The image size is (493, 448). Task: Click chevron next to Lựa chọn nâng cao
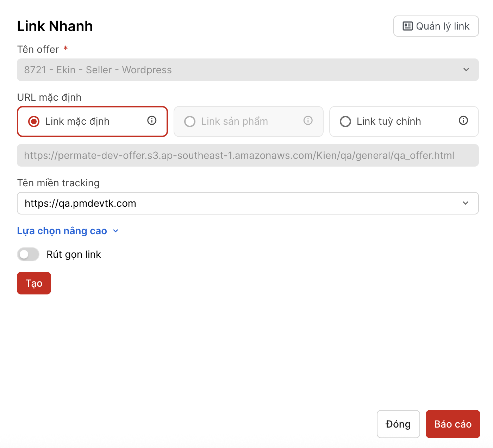pos(116,231)
